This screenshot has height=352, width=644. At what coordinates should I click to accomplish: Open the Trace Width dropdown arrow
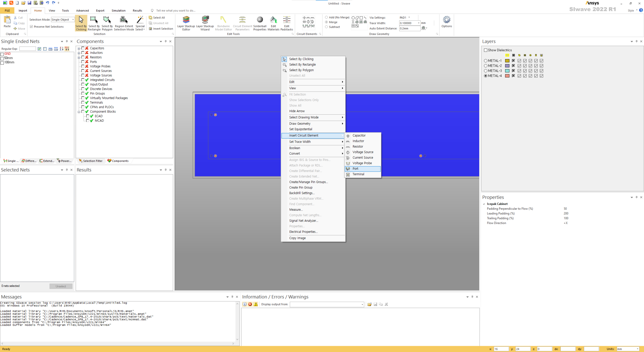point(419,23)
